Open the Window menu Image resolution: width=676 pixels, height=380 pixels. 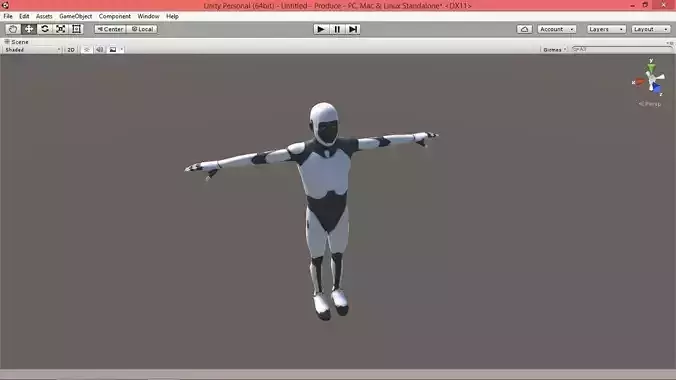point(148,16)
